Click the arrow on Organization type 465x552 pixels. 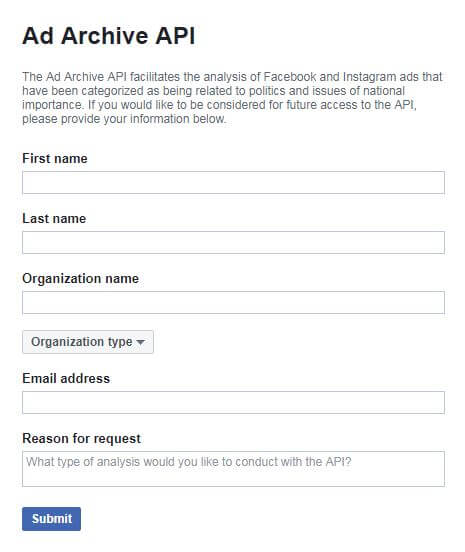coord(140,342)
